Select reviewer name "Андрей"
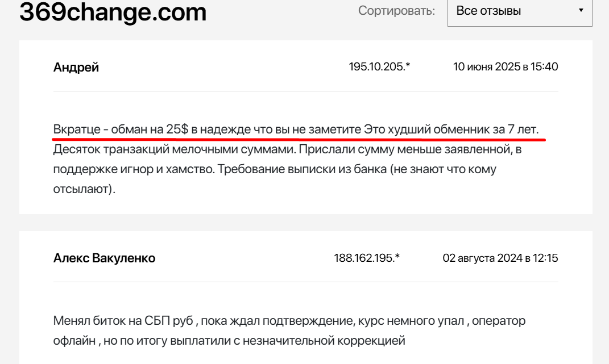 76,68
